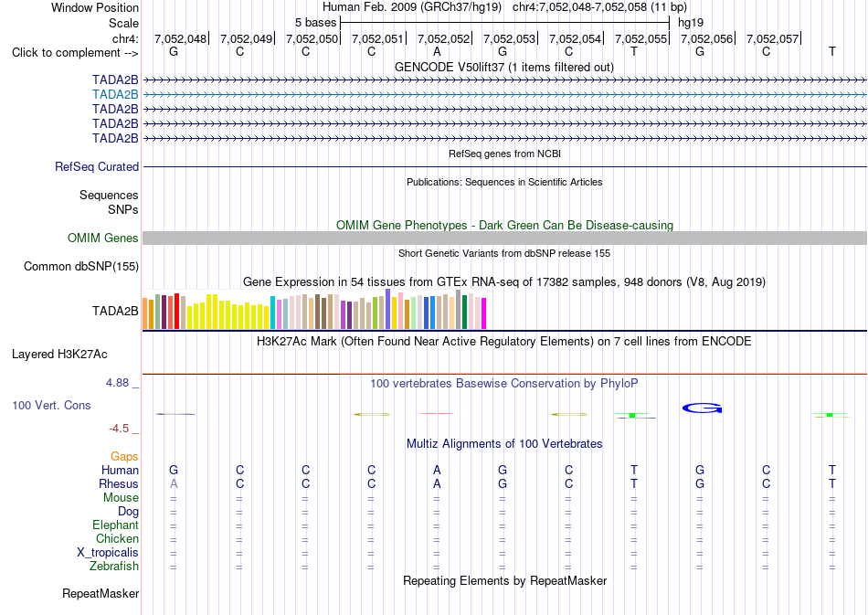The height and width of the screenshot is (615, 868).
Task: Click the OMIM Genes side label
Action: point(102,238)
